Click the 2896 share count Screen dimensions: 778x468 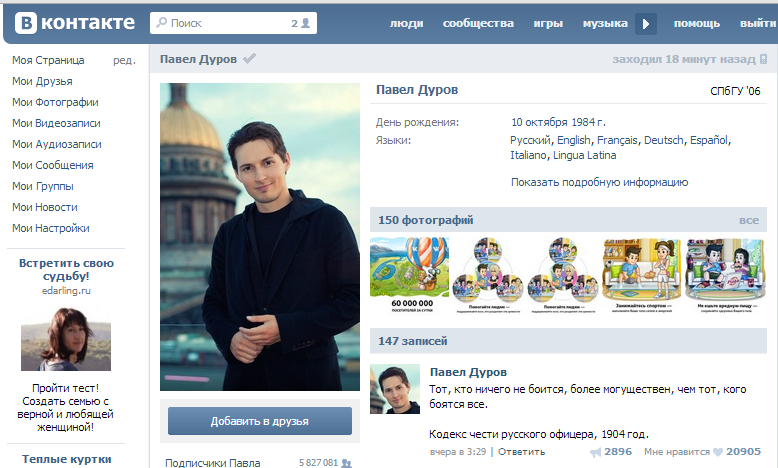click(x=618, y=452)
